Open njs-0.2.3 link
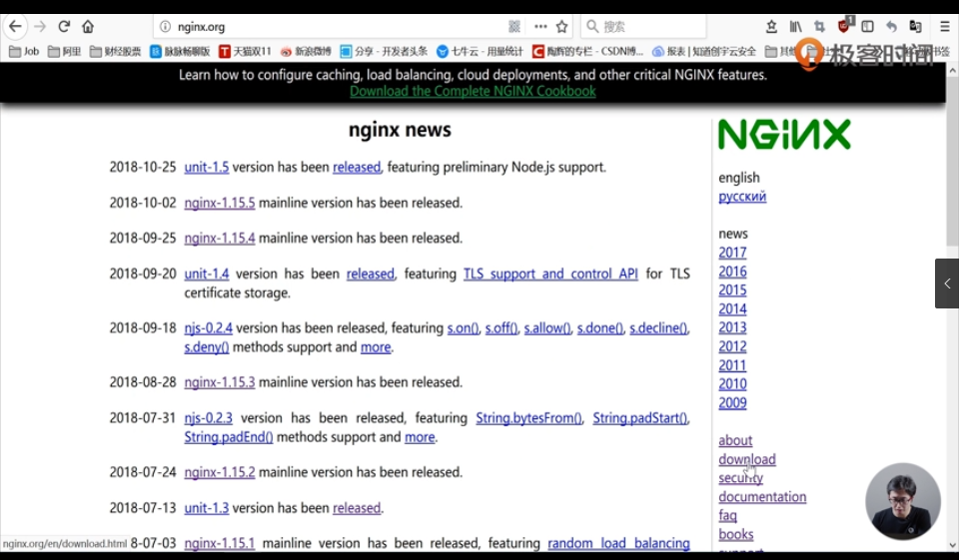This screenshot has height=560, width=959. (x=209, y=417)
